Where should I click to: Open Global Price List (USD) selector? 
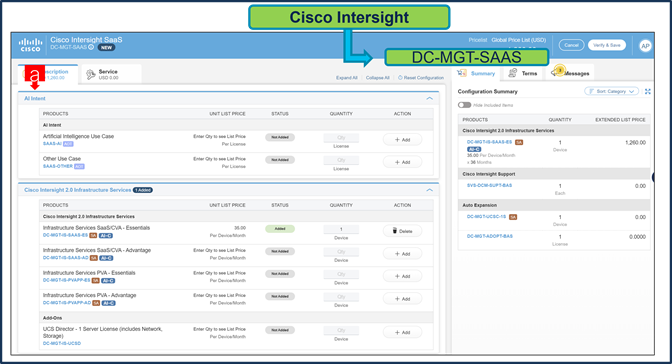click(x=519, y=40)
